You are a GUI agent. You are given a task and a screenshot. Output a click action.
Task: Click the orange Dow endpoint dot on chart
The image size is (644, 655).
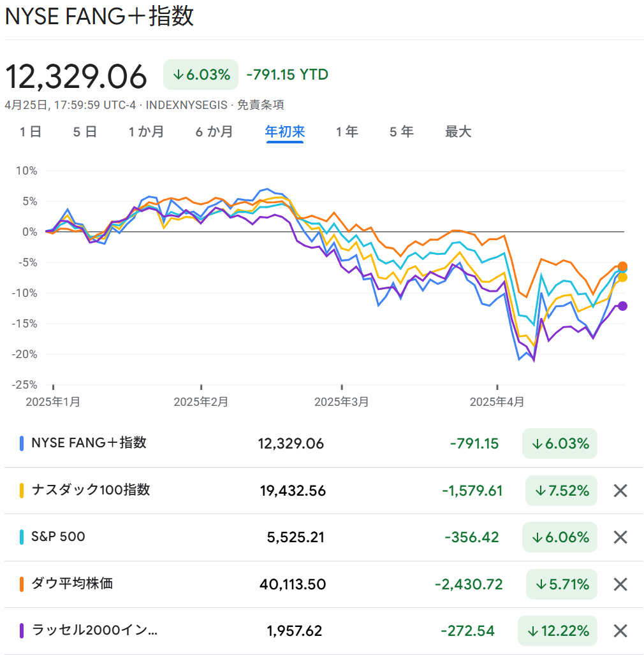click(x=622, y=266)
